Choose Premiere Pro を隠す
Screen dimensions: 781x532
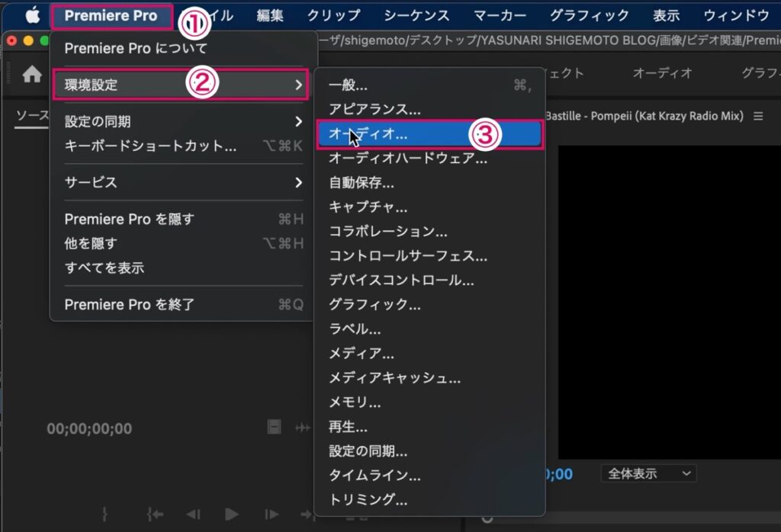[x=183, y=219]
